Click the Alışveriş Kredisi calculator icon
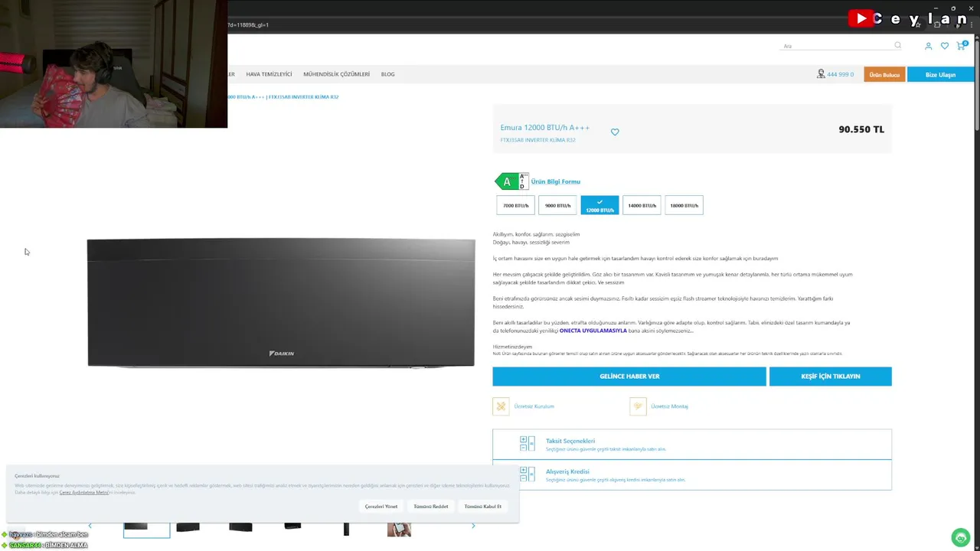Viewport: 980px width, 551px height. pos(528,474)
